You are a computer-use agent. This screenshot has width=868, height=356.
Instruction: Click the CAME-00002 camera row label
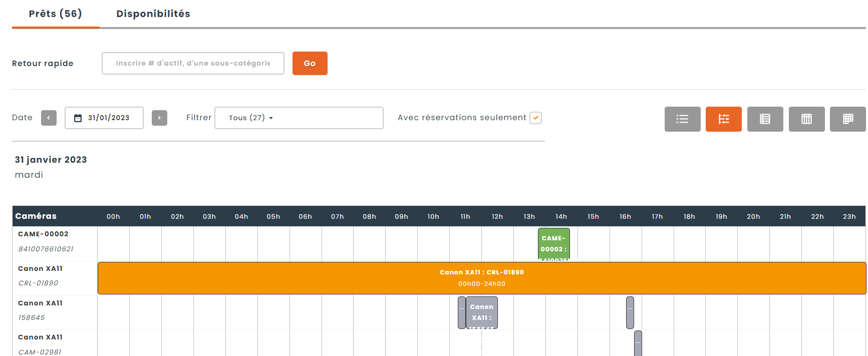point(43,234)
